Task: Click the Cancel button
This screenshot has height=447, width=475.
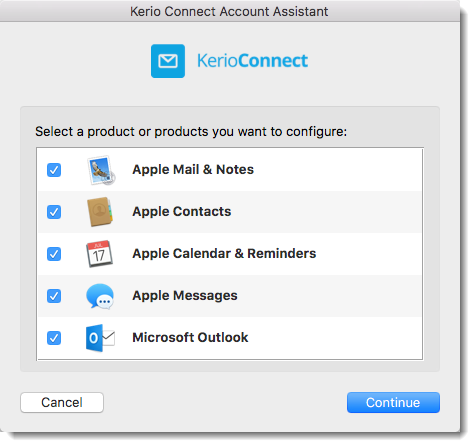Action: coord(62,403)
